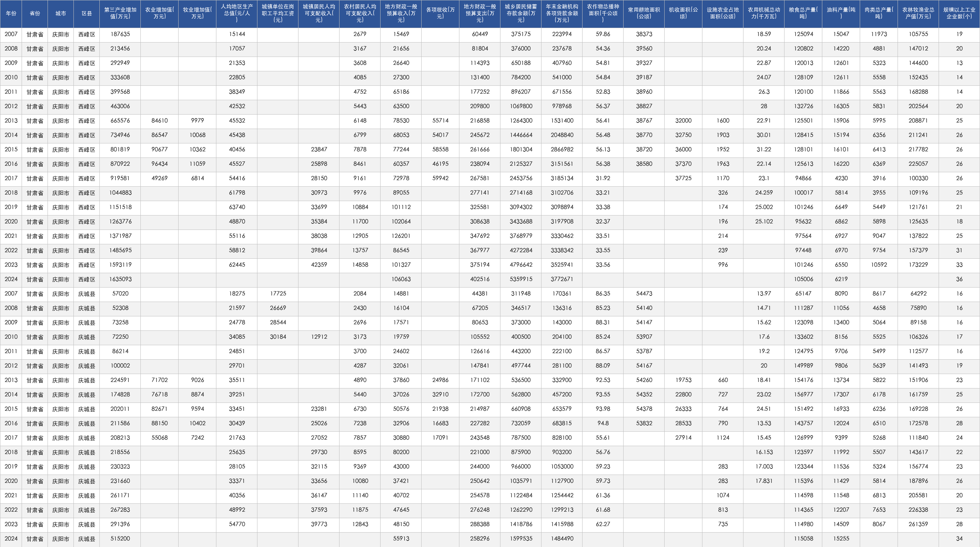This screenshot has height=547, width=980.
Task: Select 261359 in the 农林牧渔业总产值 column
Action: point(918,524)
